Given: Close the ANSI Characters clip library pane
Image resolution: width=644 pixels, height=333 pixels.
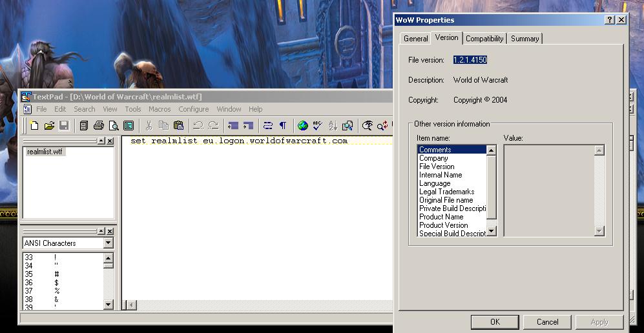Looking at the screenshot, I should coord(110,232).
